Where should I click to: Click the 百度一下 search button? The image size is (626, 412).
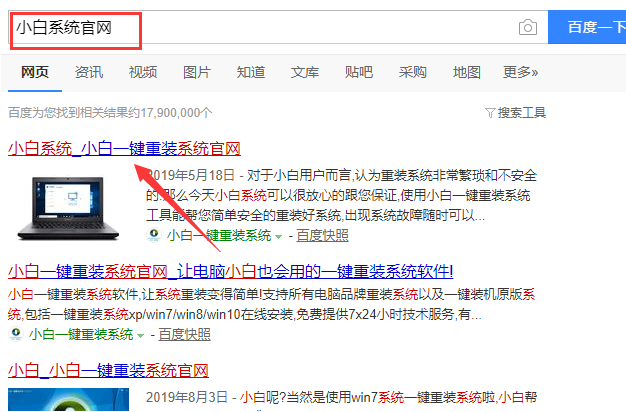tap(587, 27)
